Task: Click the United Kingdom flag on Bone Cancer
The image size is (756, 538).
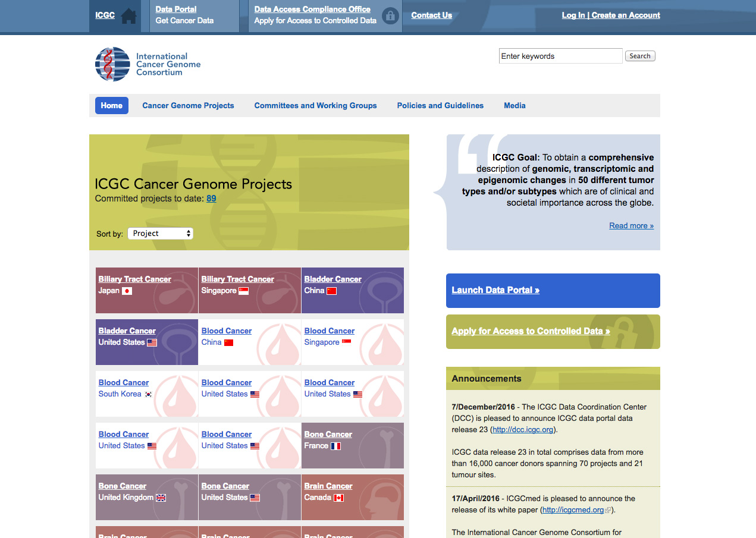Action: (161, 498)
